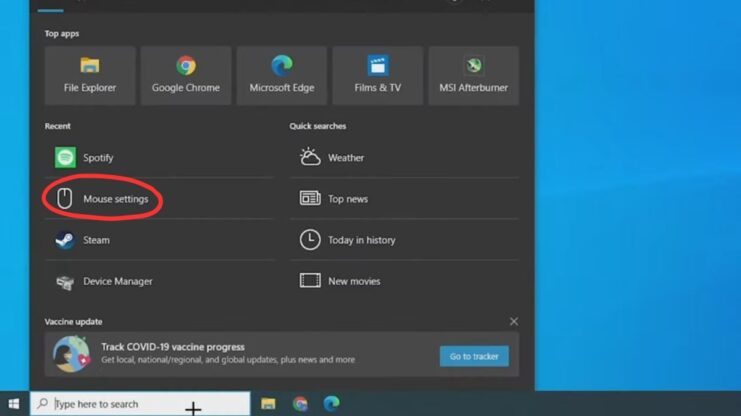Select New movies quick search
Viewport: 741px width, 416px height.
[404, 281]
